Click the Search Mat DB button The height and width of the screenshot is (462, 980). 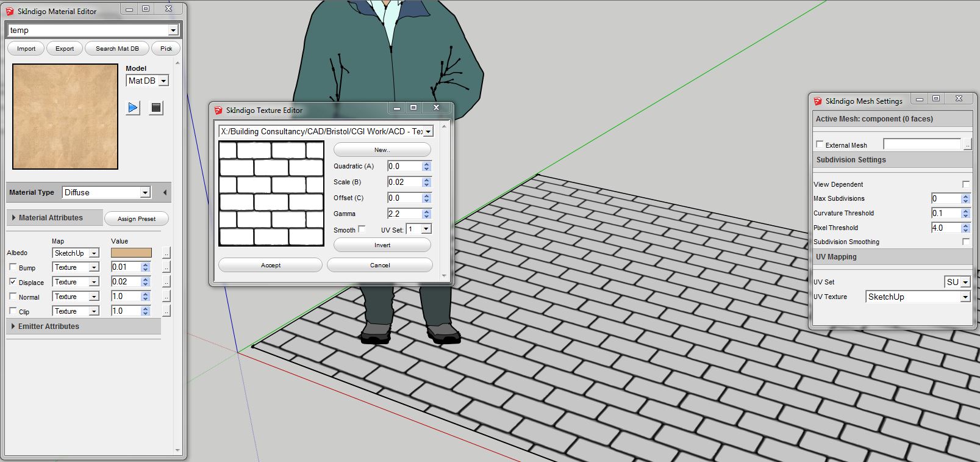point(117,49)
